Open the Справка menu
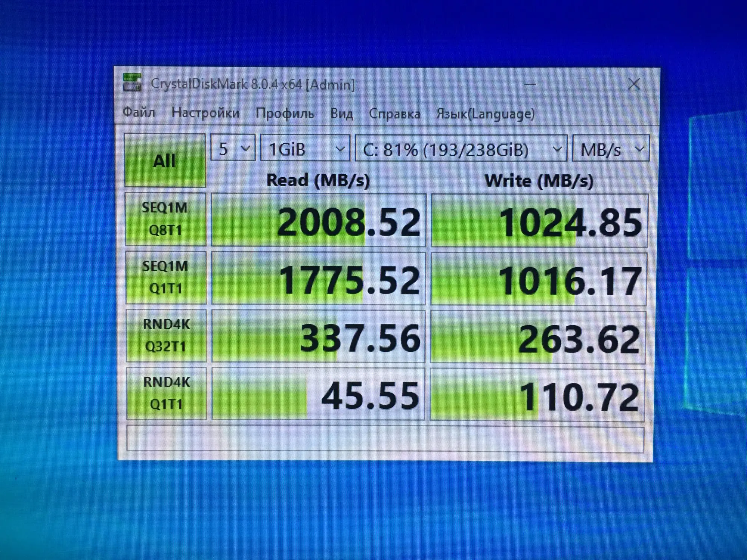747x560 pixels. pos(394,114)
